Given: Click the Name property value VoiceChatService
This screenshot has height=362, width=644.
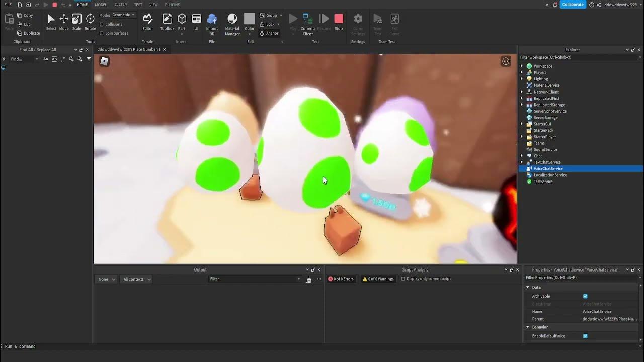Looking at the screenshot, I should [597, 312].
